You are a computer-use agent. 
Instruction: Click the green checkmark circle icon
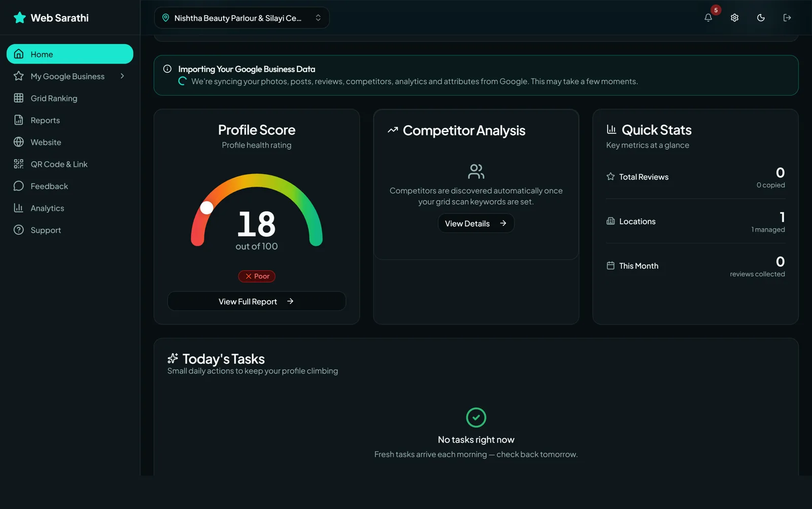click(476, 418)
